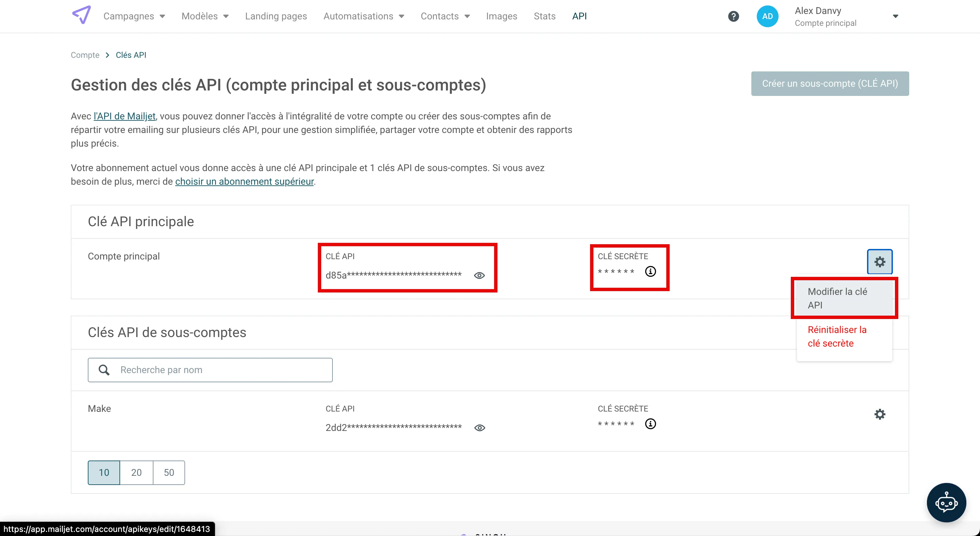980x536 pixels.
Task: Show 10 results per page
Action: pyautogui.click(x=104, y=472)
